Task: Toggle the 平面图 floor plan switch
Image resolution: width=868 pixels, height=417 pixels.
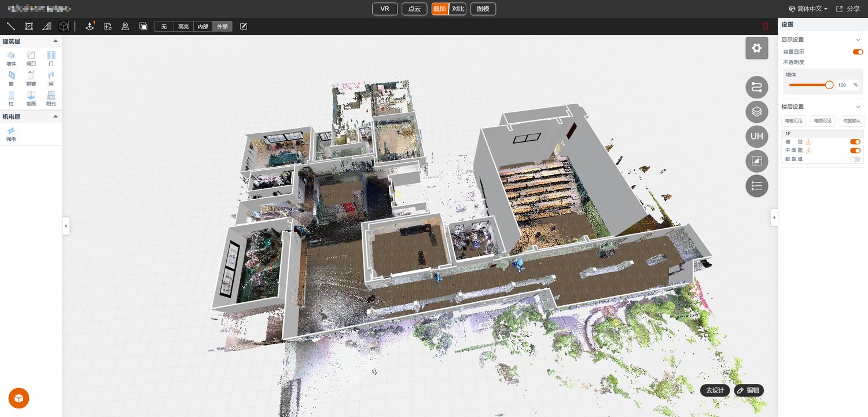Action: pyautogui.click(x=855, y=151)
